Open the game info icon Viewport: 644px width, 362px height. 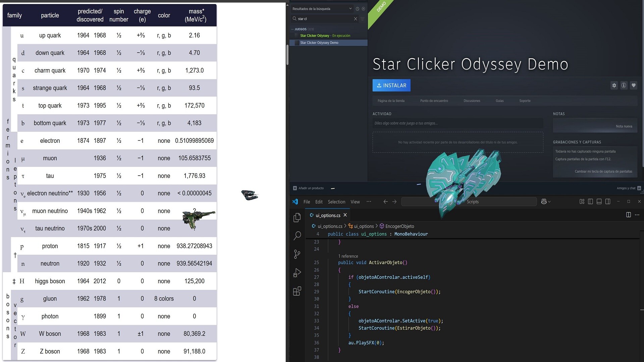624,85
